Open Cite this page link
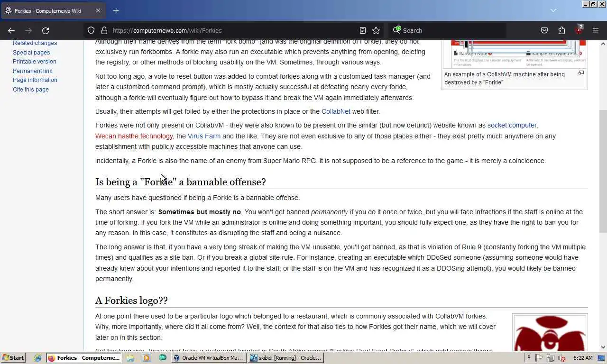 [31, 90]
